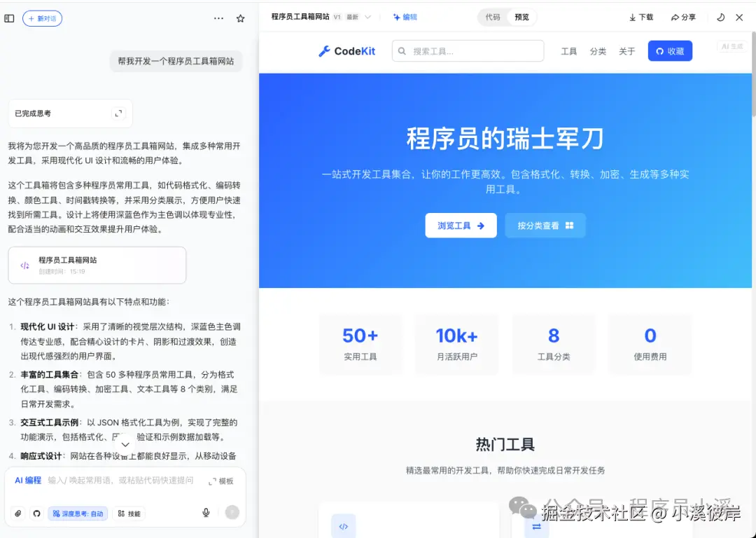Activate the microphone icon for voice input
The width and height of the screenshot is (756, 538).
click(x=206, y=513)
